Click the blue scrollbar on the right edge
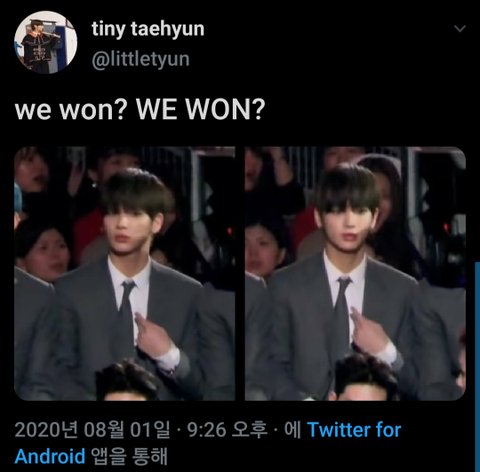 click(477, 367)
